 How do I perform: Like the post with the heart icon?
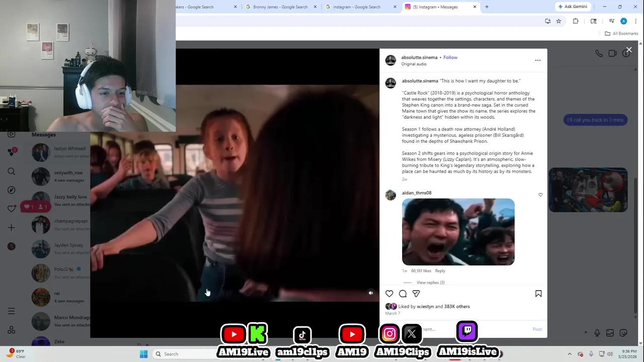pos(389,294)
